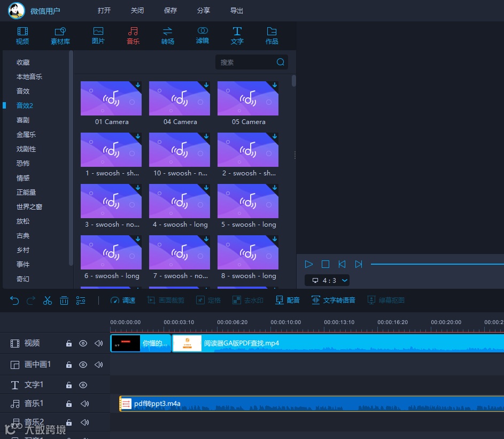Click the 文字转语音 text-to-speech button
The width and height of the screenshot is (504, 439).
(334, 301)
